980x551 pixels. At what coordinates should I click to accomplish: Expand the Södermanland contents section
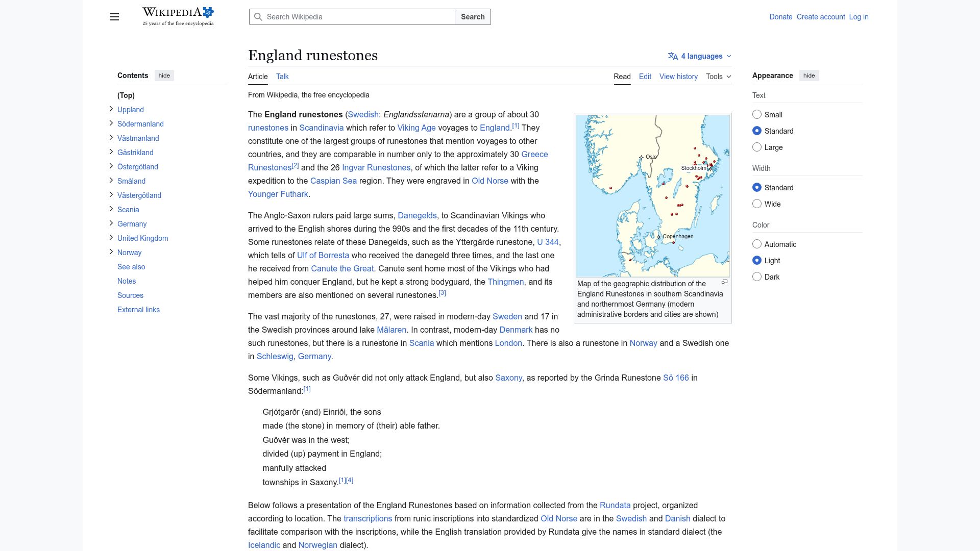(x=111, y=123)
